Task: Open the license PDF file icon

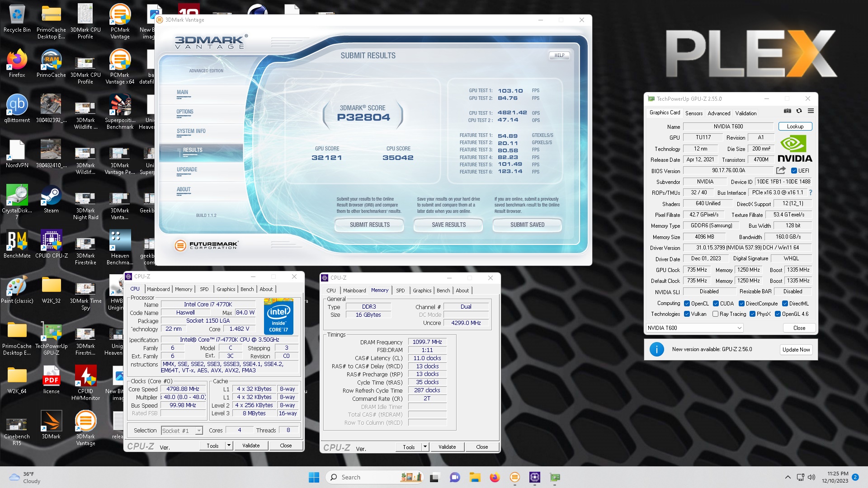Action: (51, 380)
